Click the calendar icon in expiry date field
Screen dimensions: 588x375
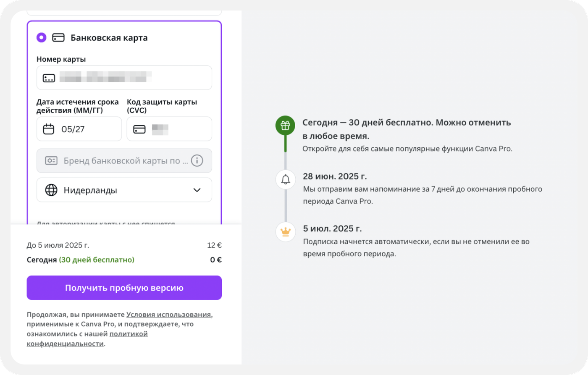coord(49,129)
